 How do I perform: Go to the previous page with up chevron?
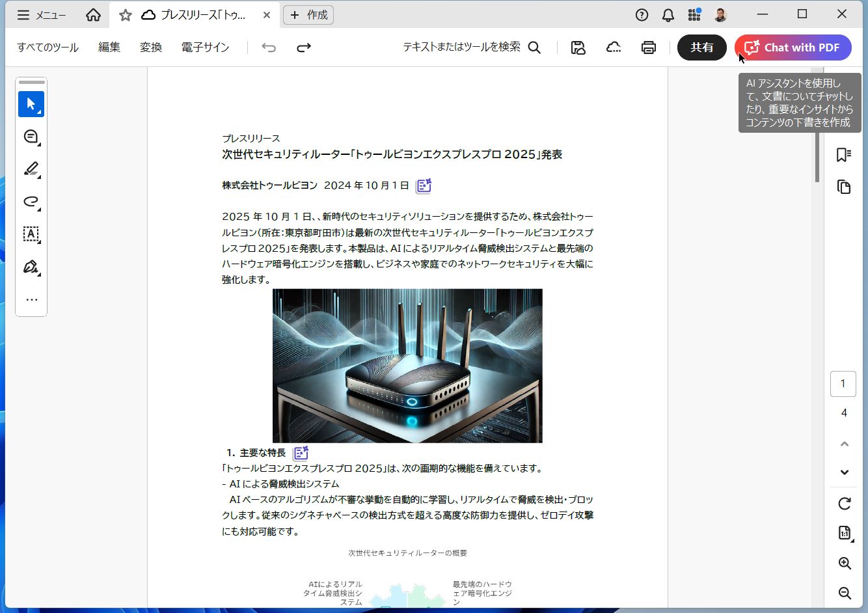[x=845, y=444]
